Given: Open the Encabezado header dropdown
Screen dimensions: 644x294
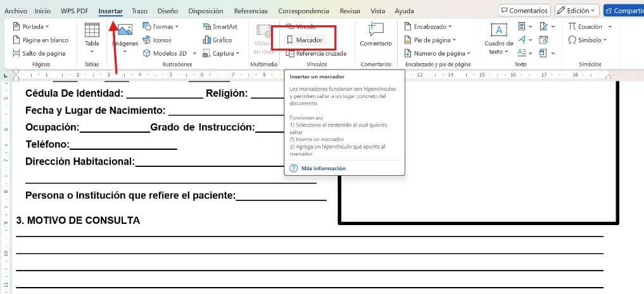Looking at the screenshot, I should [428, 27].
